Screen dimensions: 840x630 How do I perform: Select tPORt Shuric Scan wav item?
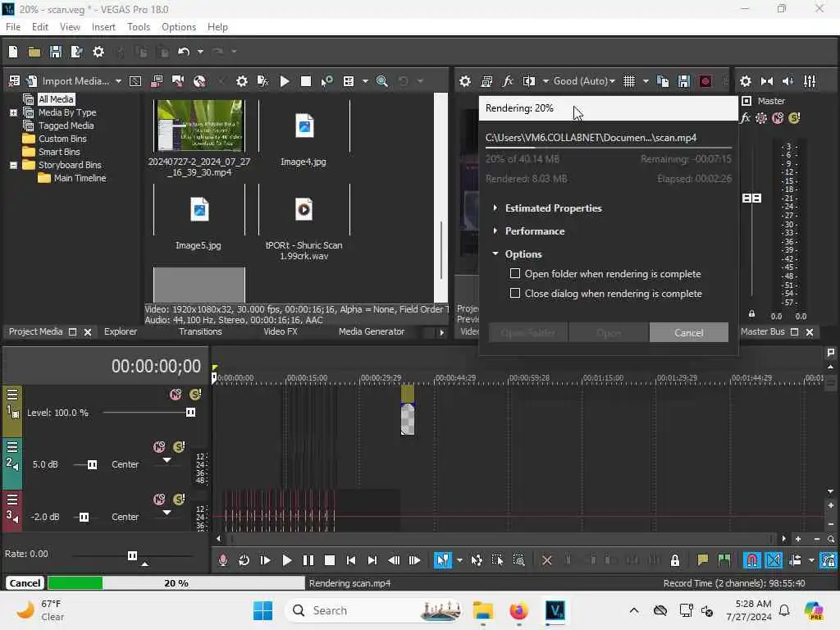coord(304,210)
